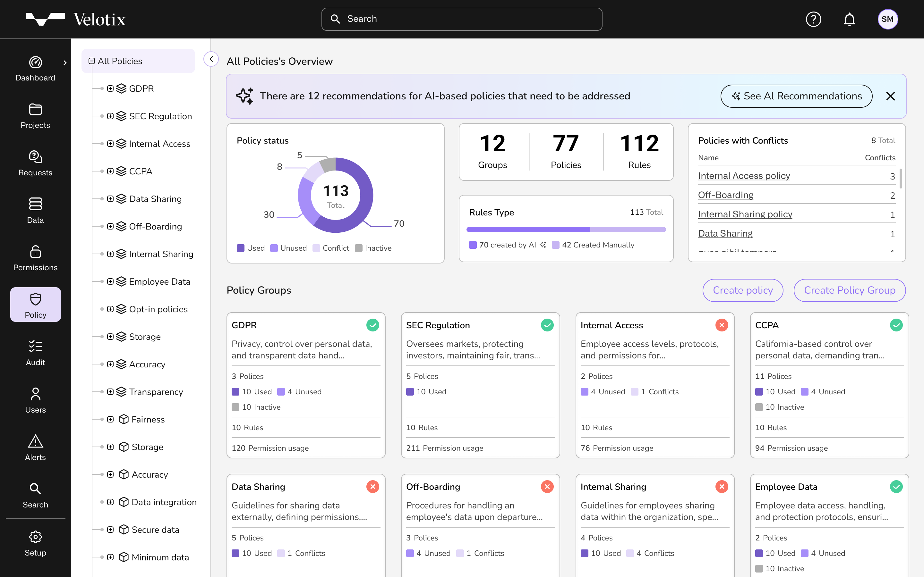This screenshot has width=924, height=577.
Task: Dismiss the AI recommendations banner
Action: pos(891,96)
